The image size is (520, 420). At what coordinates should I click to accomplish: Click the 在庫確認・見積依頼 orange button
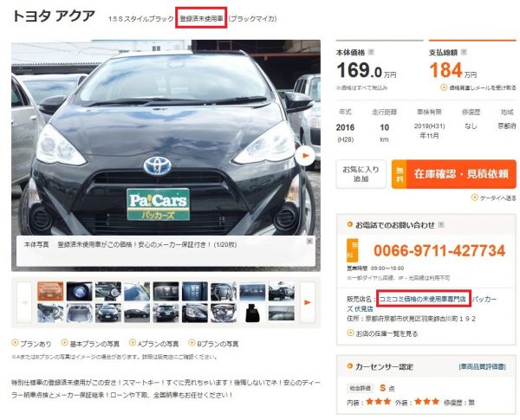pyautogui.click(x=454, y=174)
